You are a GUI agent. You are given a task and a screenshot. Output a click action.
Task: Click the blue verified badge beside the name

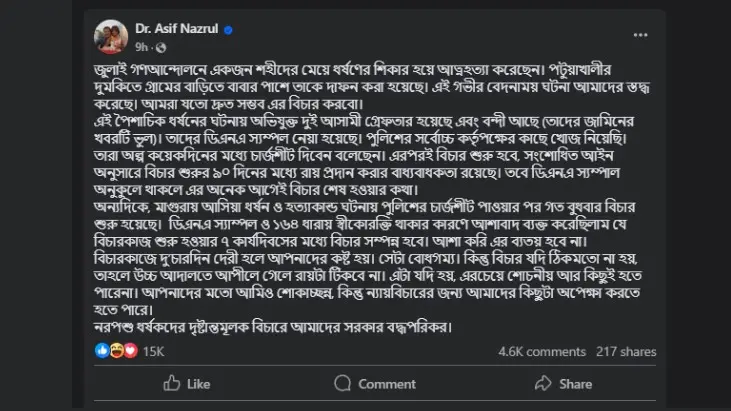[228, 31]
